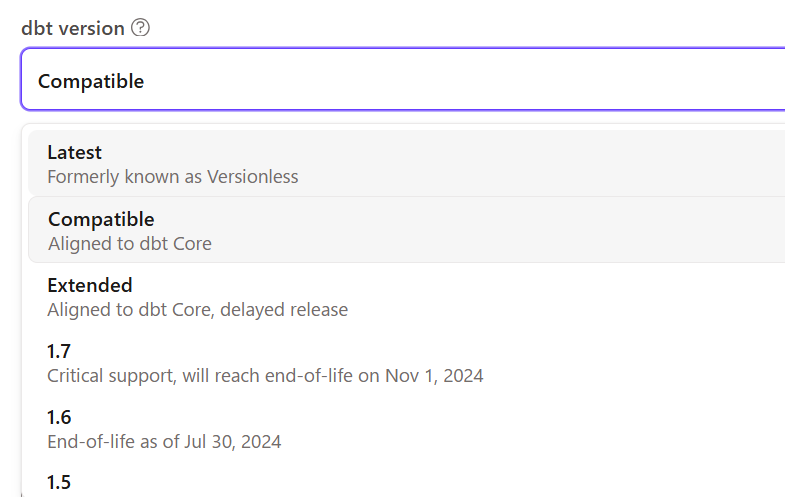Choose dbt version 1.5 option
Viewport: 785px width, 497px height.
click(407, 482)
